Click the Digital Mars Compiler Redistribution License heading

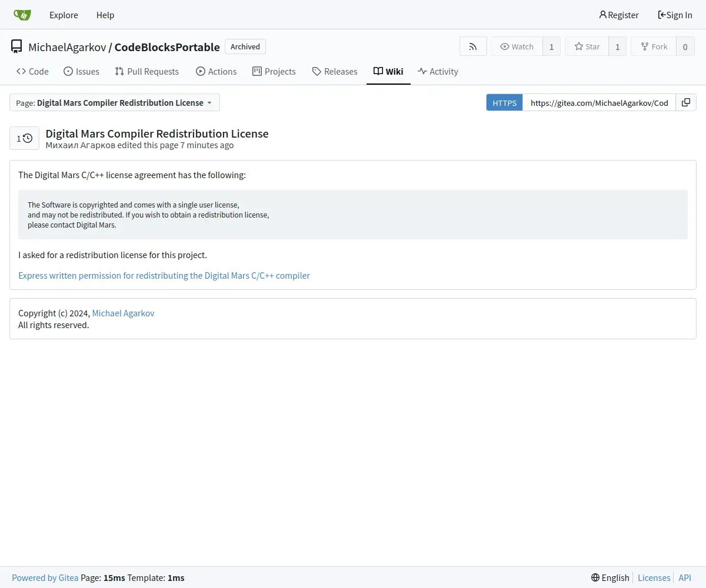(x=157, y=133)
